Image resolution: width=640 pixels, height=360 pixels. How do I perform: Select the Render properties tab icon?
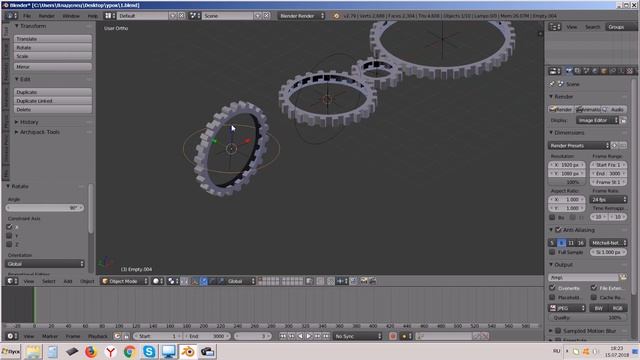tap(569, 71)
